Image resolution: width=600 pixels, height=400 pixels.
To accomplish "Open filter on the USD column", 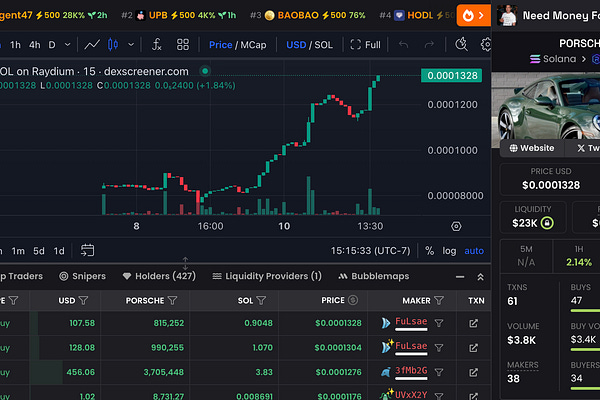I will (83, 300).
